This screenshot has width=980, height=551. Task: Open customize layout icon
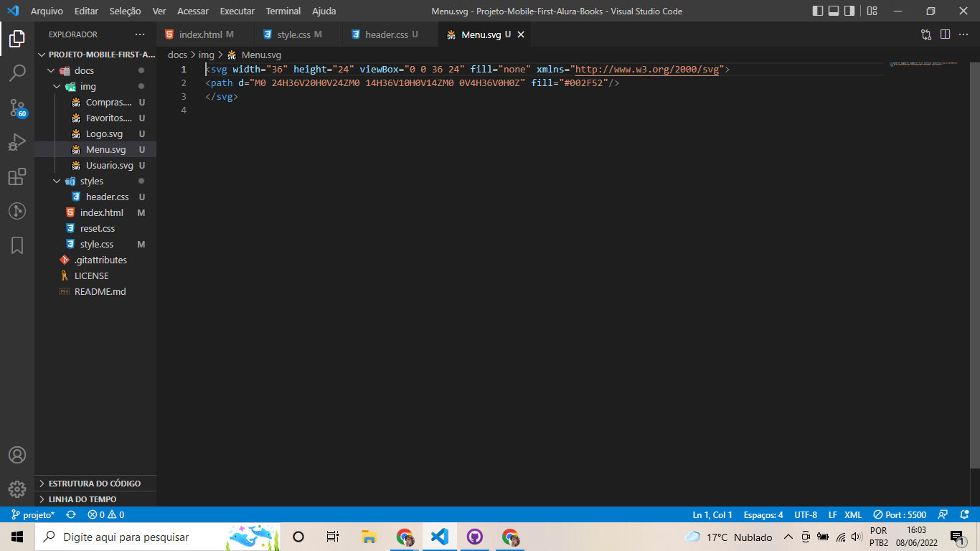[872, 11]
